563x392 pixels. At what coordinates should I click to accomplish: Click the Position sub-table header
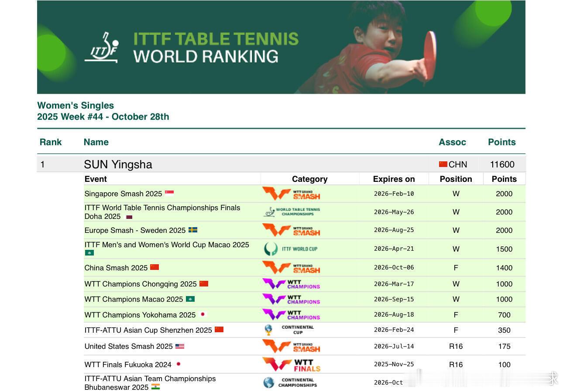coord(456,179)
